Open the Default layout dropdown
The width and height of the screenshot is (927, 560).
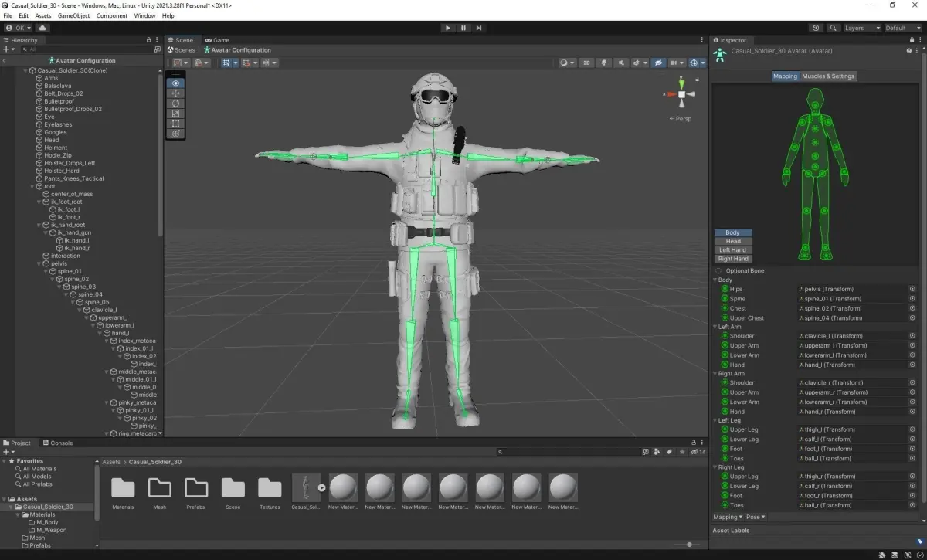coord(903,28)
